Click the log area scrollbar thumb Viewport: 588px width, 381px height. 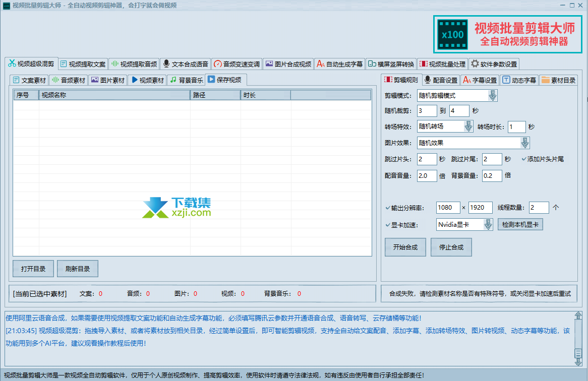pyautogui.click(x=578, y=353)
